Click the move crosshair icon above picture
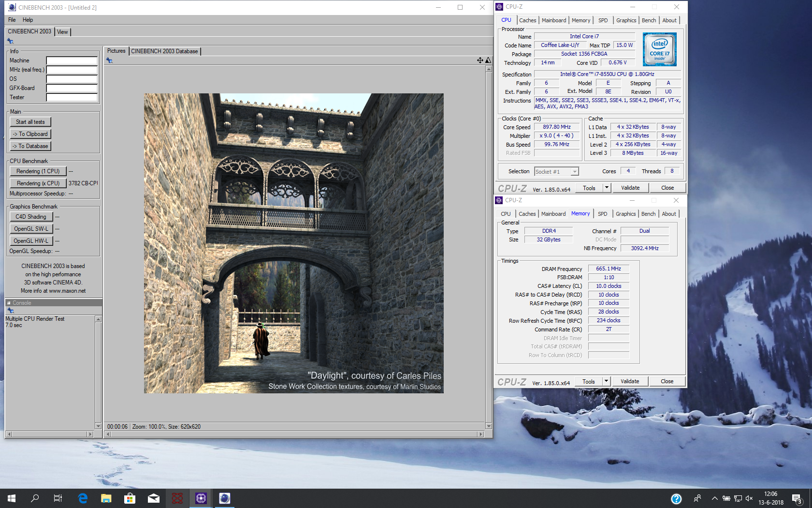 (x=480, y=60)
